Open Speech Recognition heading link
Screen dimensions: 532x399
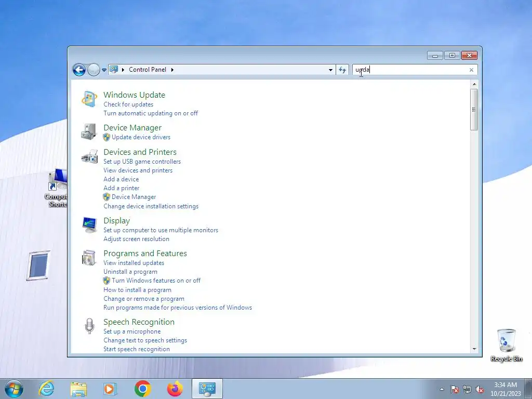click(139, 322)
